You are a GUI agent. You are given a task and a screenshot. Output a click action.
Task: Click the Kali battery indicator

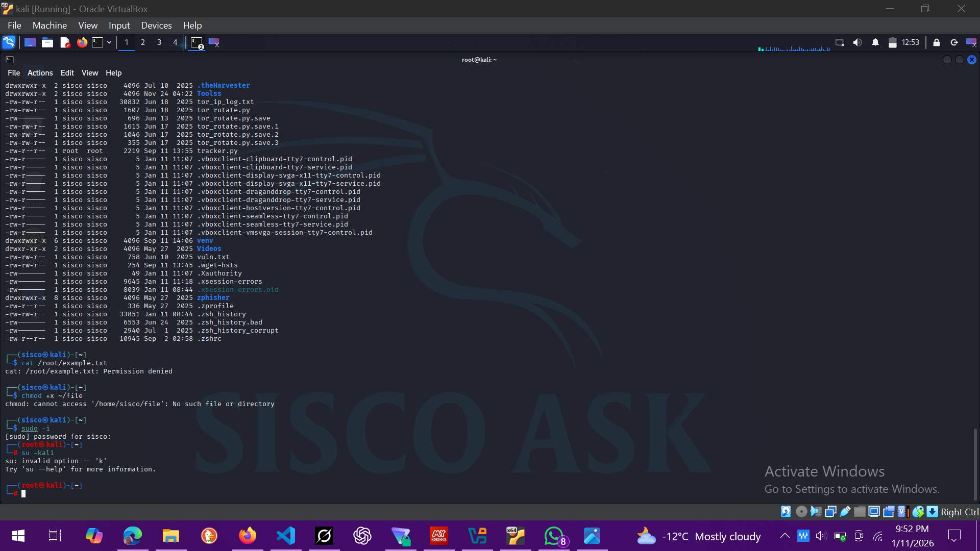tap(893, 42)
